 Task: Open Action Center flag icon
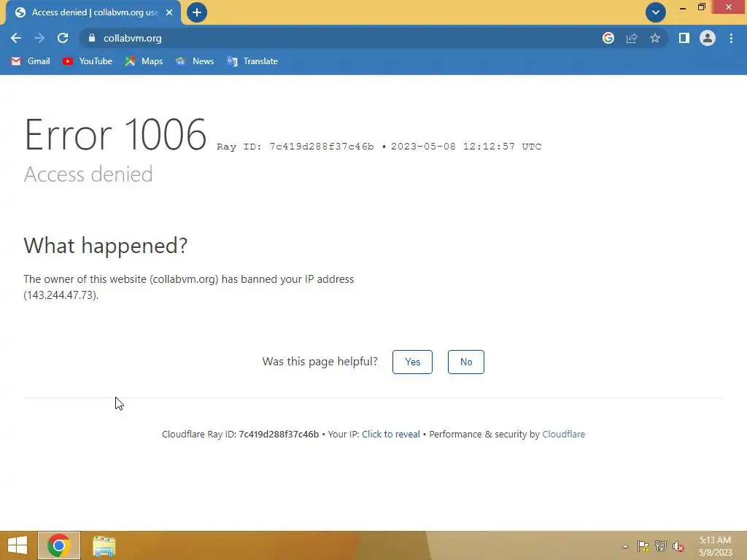pyautogui.click(x=643, y=546)
